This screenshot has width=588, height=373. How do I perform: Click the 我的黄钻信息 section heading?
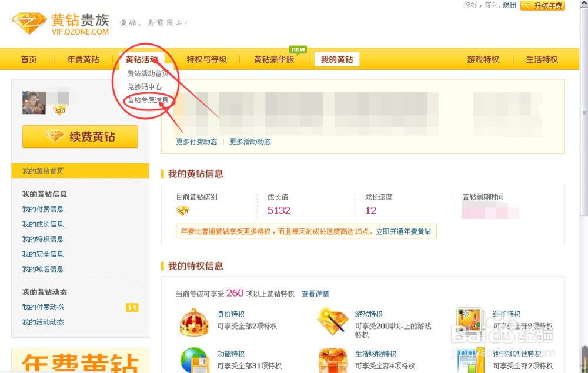[195, 174]
